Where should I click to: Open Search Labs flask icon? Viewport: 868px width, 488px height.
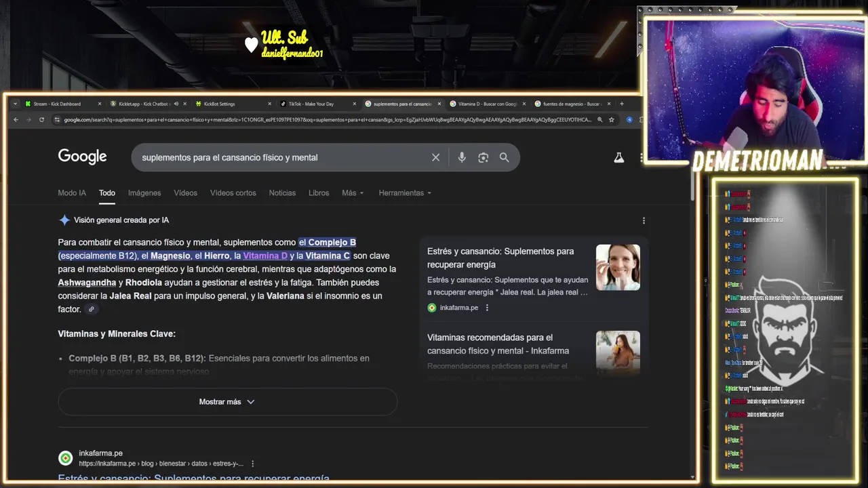[618, 157]
